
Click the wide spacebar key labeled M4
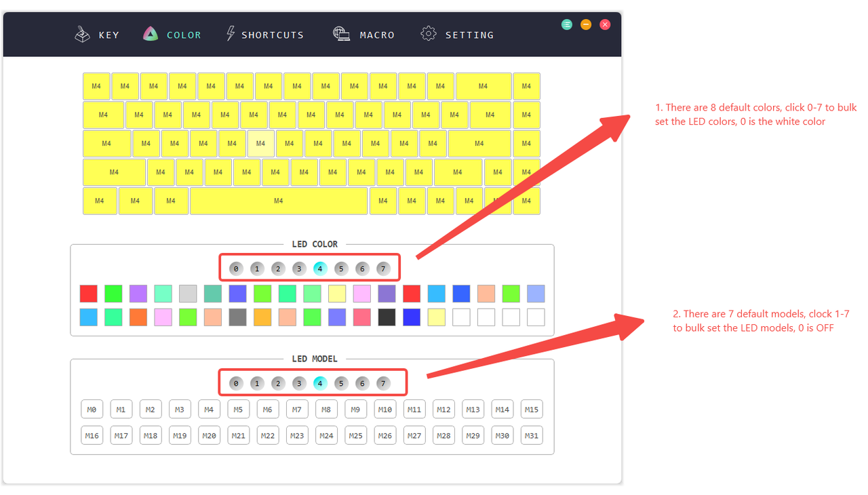tap(279, 201)
